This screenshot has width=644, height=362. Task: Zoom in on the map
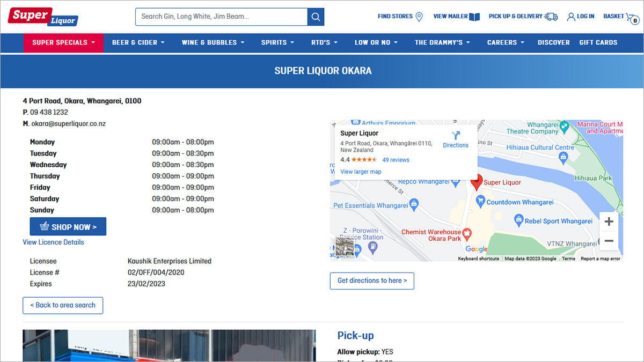pyautogui.click(x=609, y=221)
